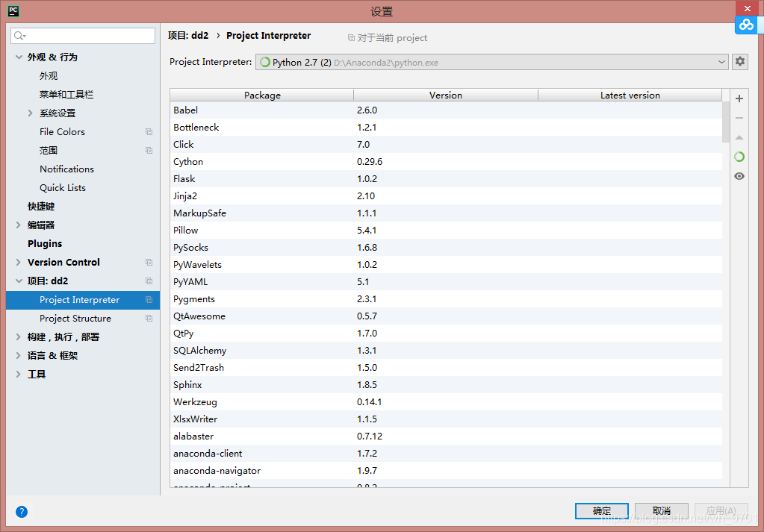Select Project Interpreter in the tree
764x532 pixels.
coord(83,300)
